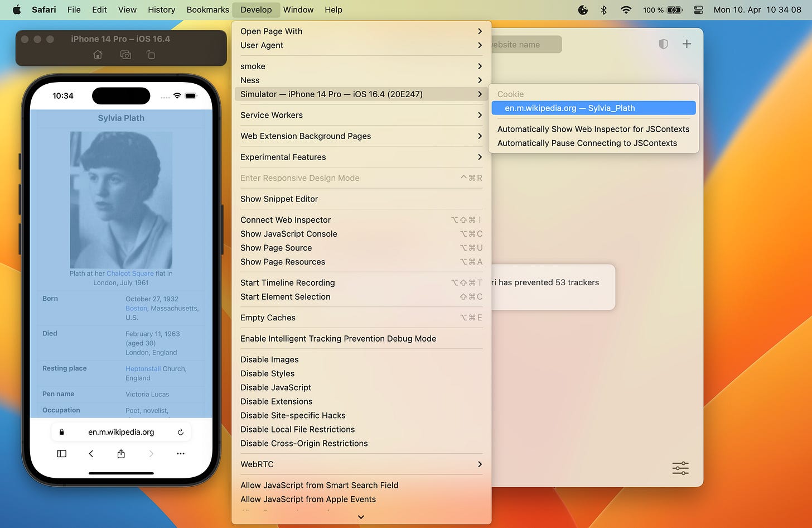Open start page settings sliders icon
Image resolution: width=812 pixels, height=528 pixels.
pyautogui.click(x=680, y=468)
